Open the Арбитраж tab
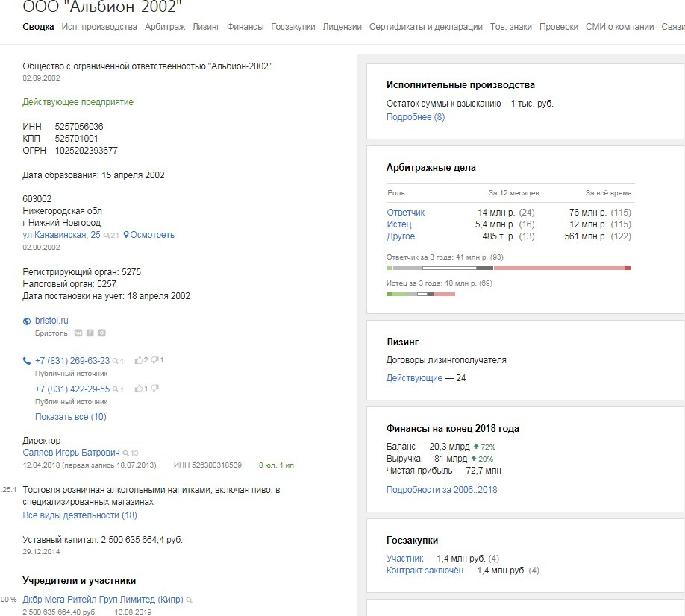This screenshot has height=616, width=685. 165,27
